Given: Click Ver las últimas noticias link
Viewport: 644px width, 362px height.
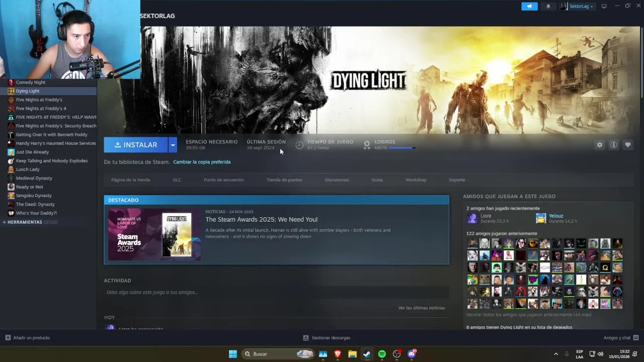Looking at the screenshot, I should (422, 308).
